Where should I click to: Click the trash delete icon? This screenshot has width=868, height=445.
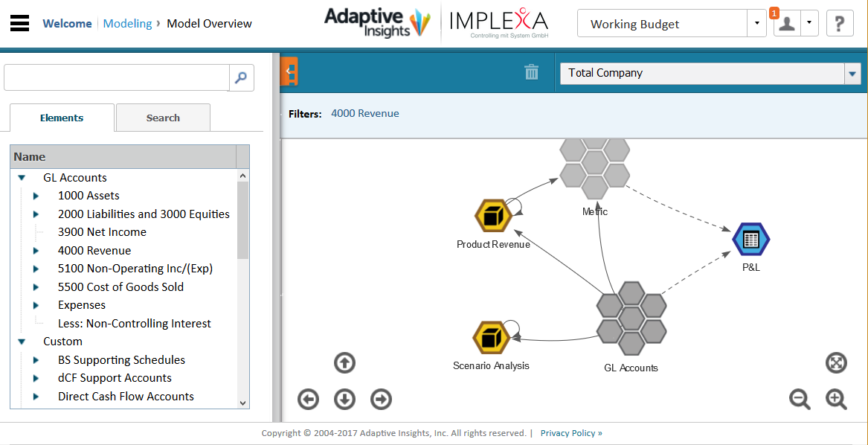tap(531, 72)
